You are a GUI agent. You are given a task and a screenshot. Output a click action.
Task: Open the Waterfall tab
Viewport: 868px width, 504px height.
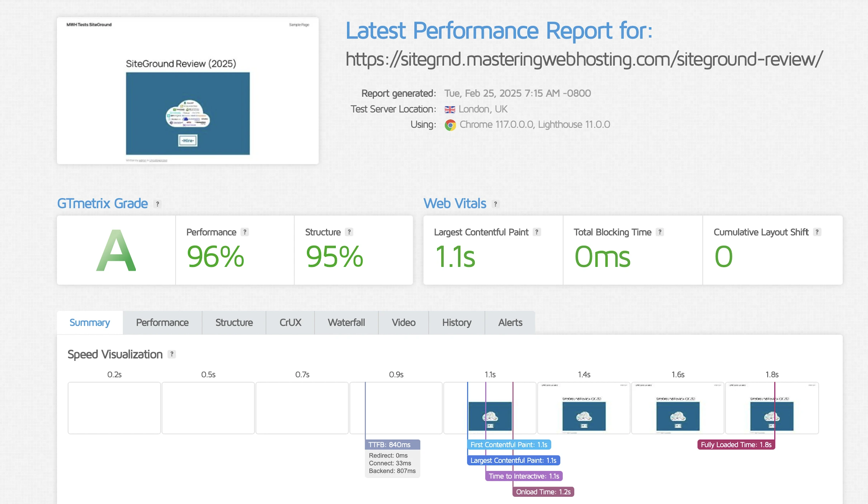[346, 323]
